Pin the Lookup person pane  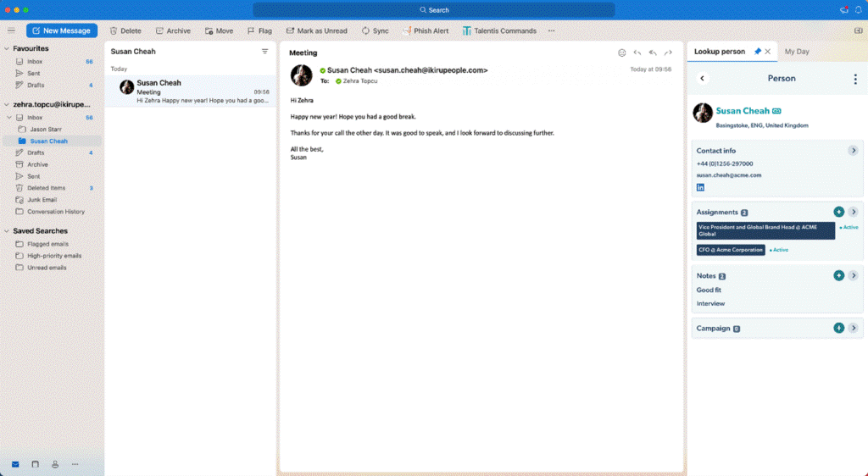[x=757, y=52]
